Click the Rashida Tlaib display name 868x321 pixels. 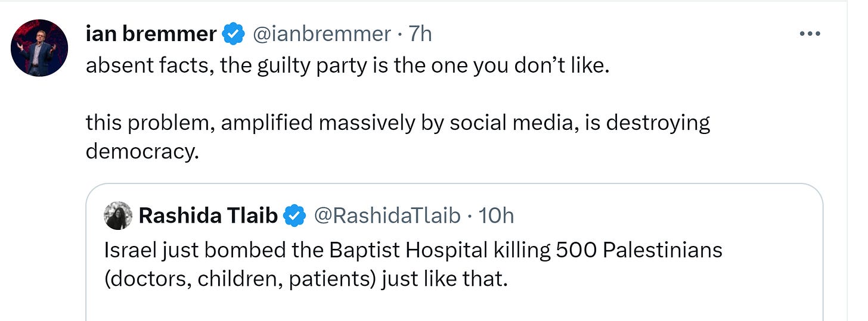(x=208, y=216)
